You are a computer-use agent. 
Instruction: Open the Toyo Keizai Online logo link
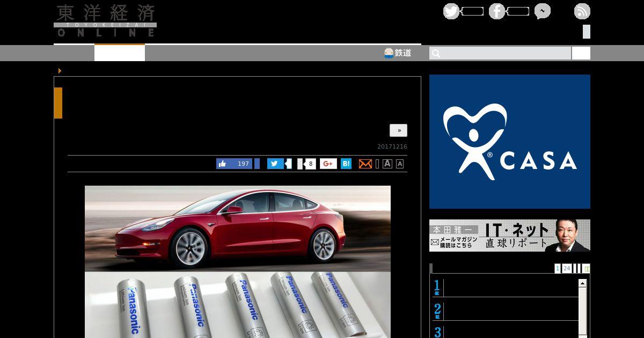(105, 21)
